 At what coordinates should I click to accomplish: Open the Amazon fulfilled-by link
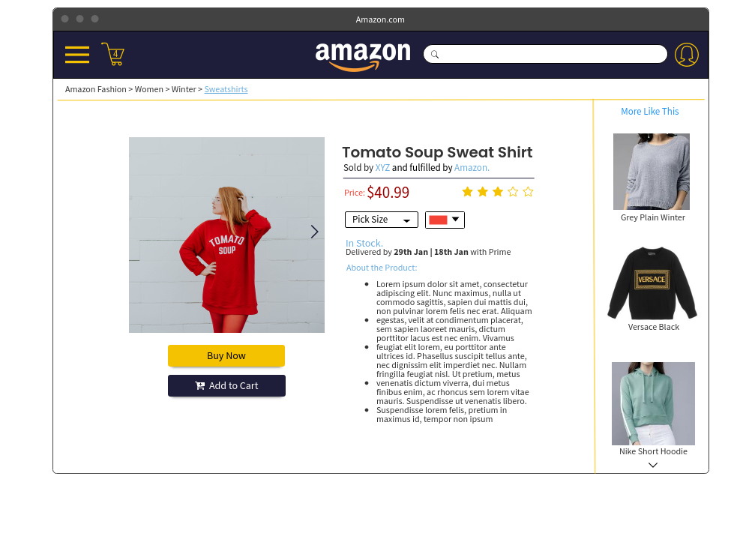[x=472, y=168]
